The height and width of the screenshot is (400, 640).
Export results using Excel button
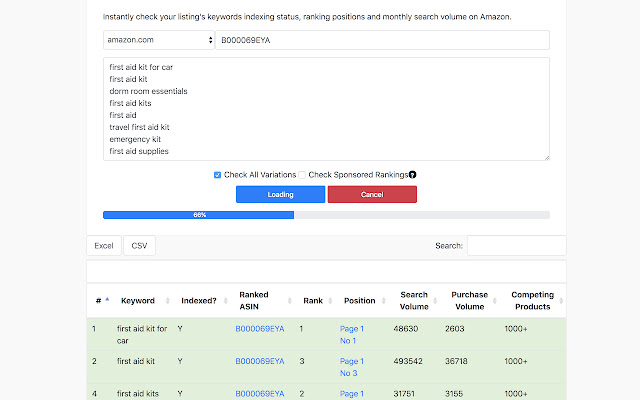pos(104,245)
